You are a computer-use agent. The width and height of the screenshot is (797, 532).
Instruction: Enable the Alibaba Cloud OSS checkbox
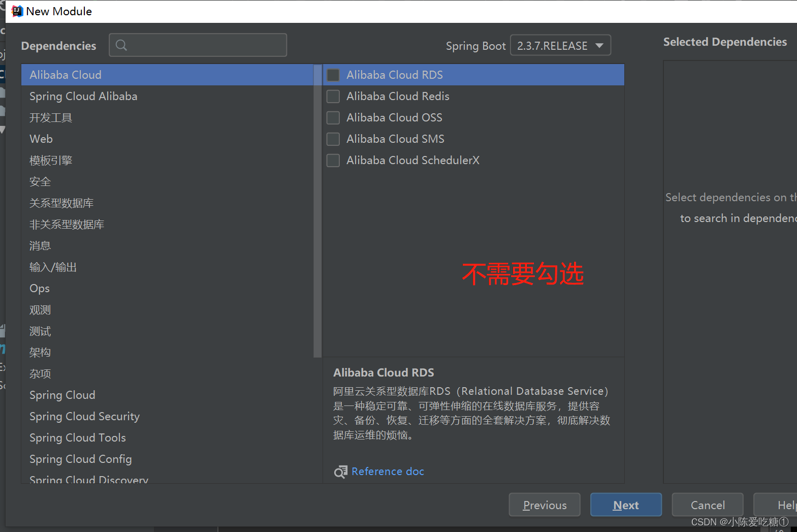333,118
